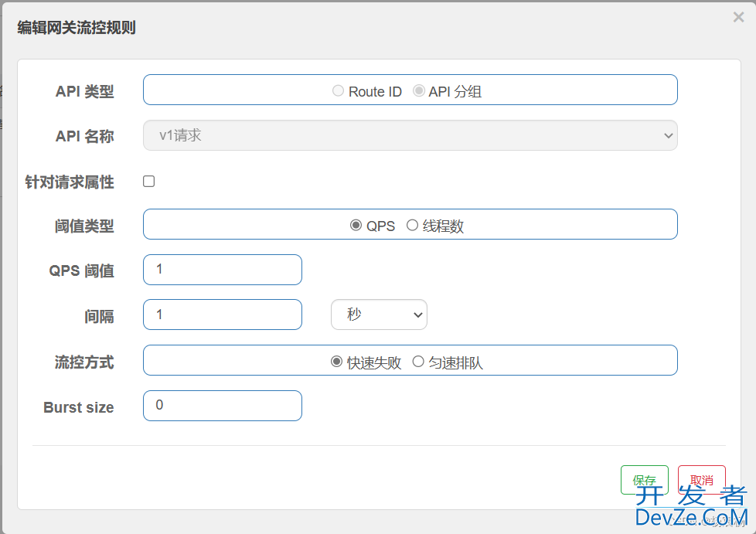Click the Burst size label
The image size is (756, 534).
(79, 407)
